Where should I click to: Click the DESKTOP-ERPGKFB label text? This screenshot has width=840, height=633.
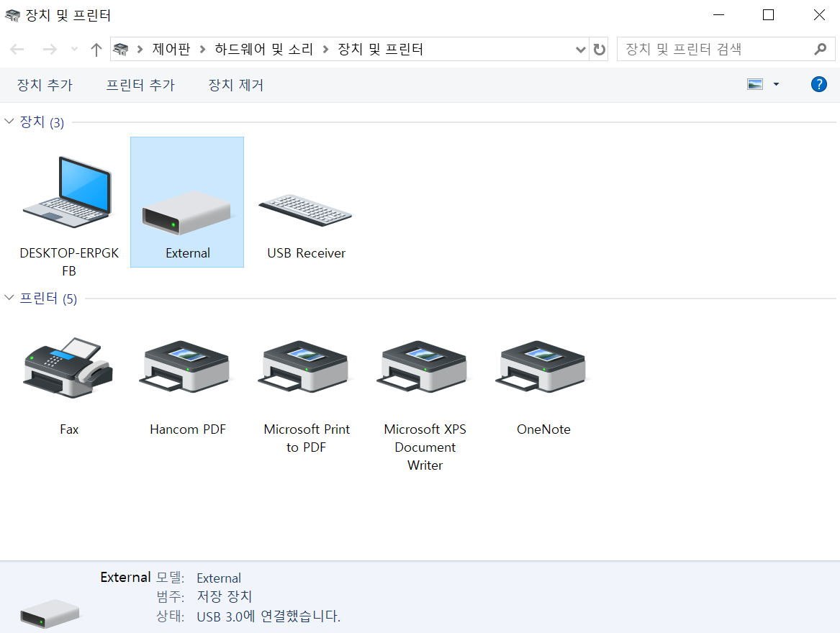69,262
